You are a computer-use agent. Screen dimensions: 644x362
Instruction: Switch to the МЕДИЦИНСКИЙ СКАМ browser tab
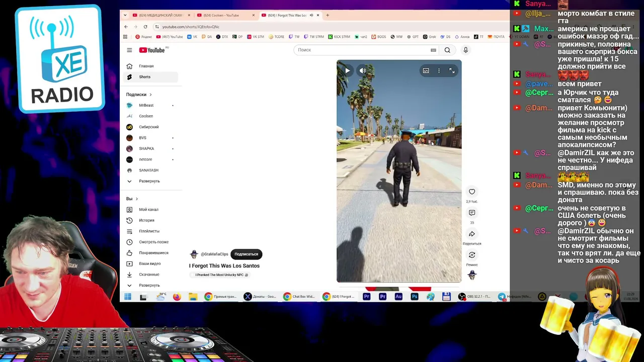(x=161, y=15)
